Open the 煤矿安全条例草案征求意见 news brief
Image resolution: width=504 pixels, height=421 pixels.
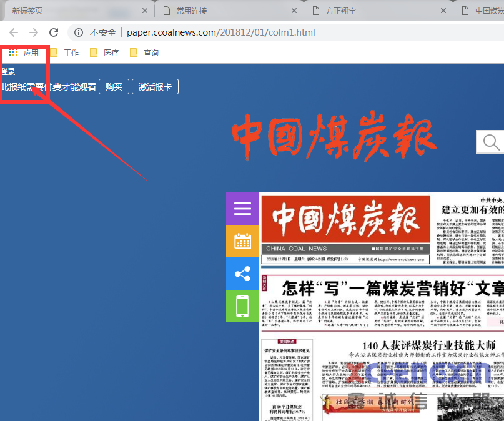287,350
